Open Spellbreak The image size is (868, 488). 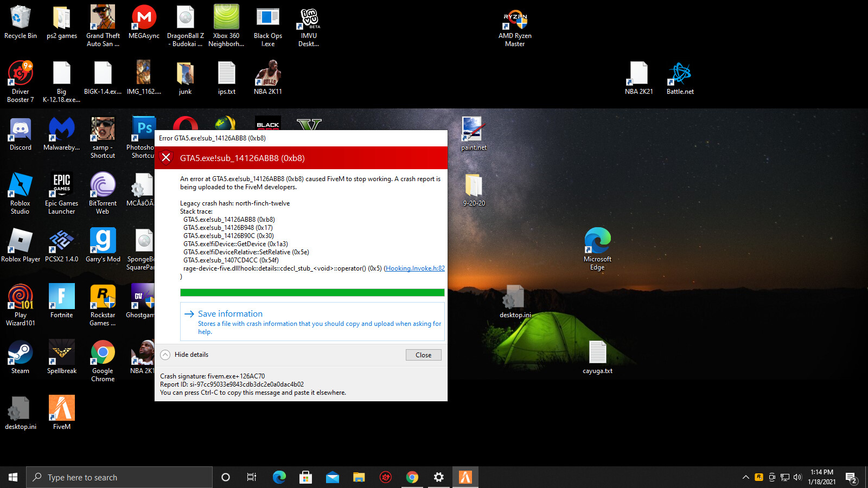coord(61,355)
